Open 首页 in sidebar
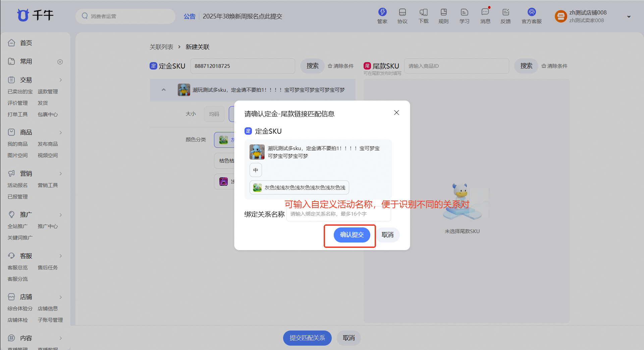Image resolution: width=644 pixels, height=350 pixels. (x=26, y=43)
